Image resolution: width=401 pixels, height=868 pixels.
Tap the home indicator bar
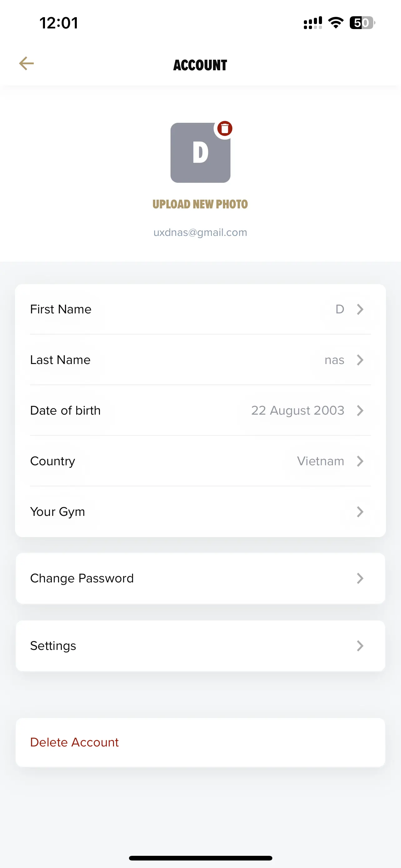click(200, 858)
